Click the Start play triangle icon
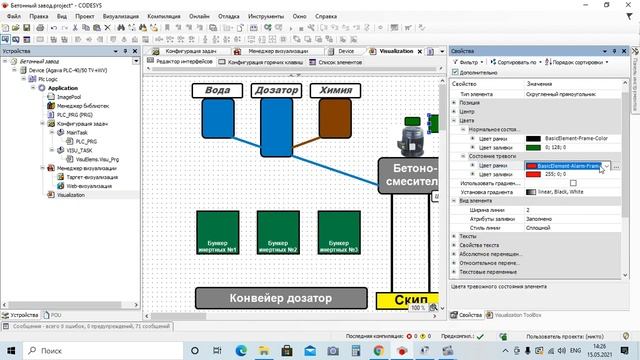 [x=291, y=28]
